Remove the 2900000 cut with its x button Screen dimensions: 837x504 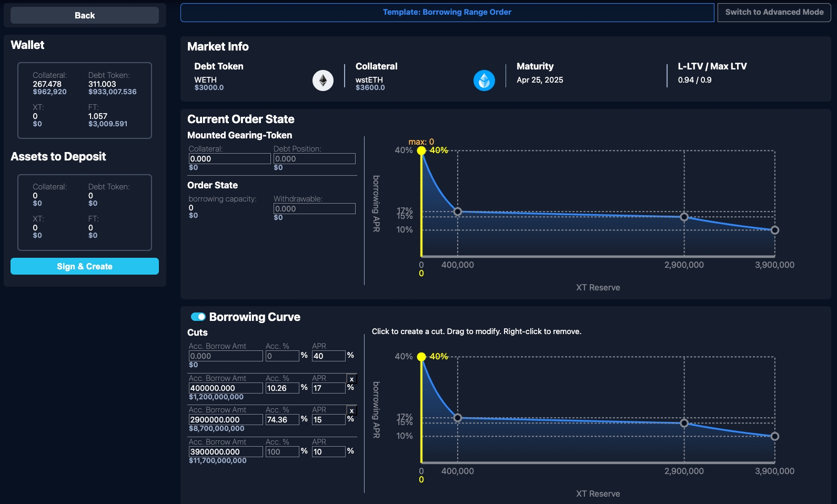click(x=351, y=411)
